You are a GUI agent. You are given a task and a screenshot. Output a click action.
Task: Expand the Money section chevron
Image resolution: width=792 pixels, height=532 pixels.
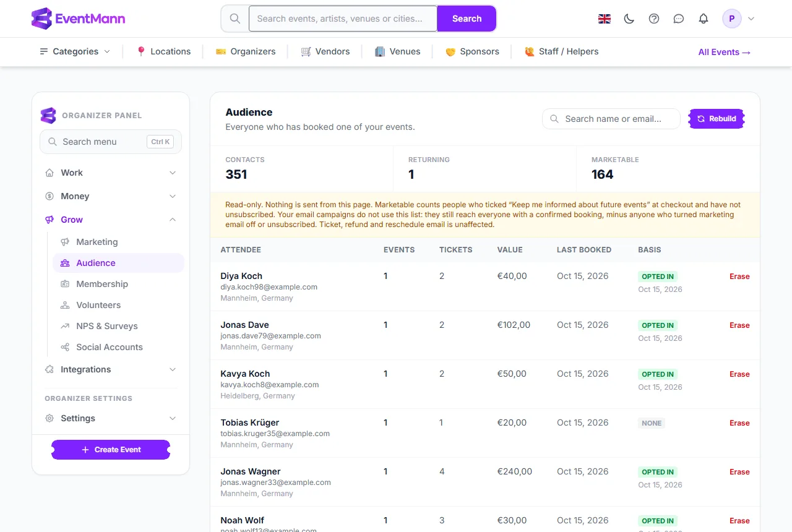click(x=173, y=196)
